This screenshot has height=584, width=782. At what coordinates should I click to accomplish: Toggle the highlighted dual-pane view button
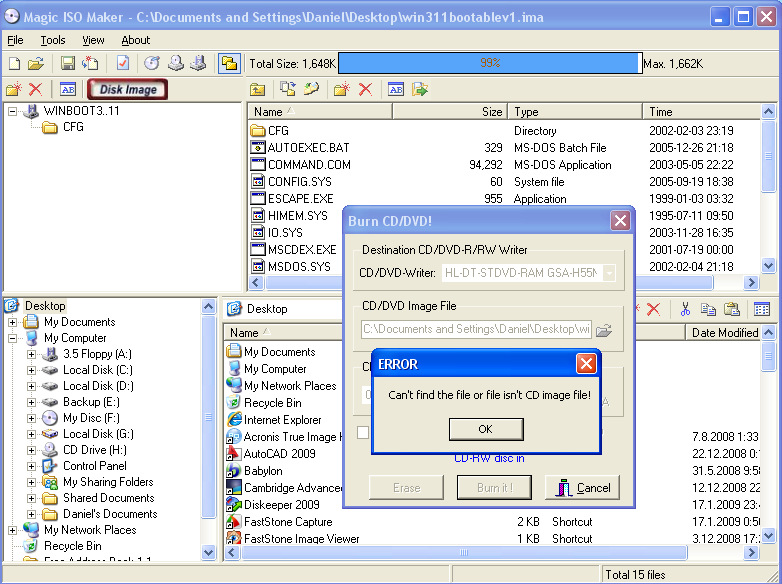(229, 64)
